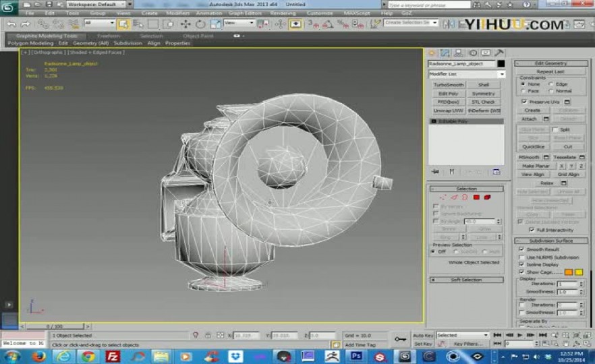The image size is (595, 364).
Task: Choose the Select and Move tool
Action: tap(186, 24)
